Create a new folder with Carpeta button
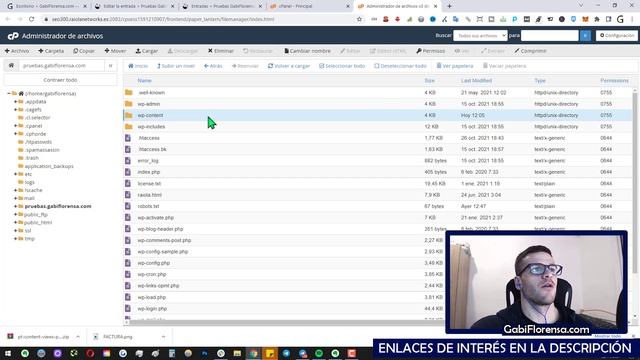Image resolution: width=640 pixels, height=360 pixels. point(51,51)
